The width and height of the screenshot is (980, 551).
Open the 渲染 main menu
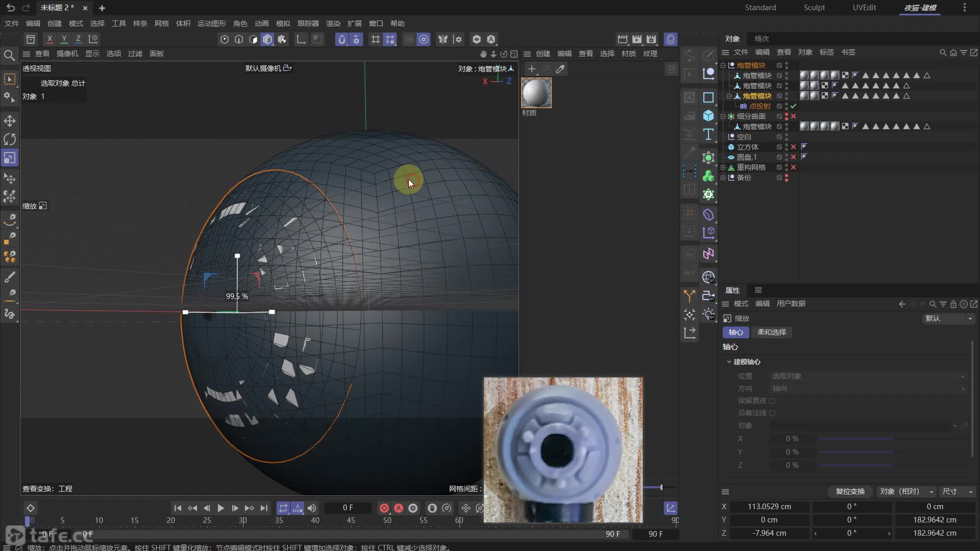[x=333, y=23]
